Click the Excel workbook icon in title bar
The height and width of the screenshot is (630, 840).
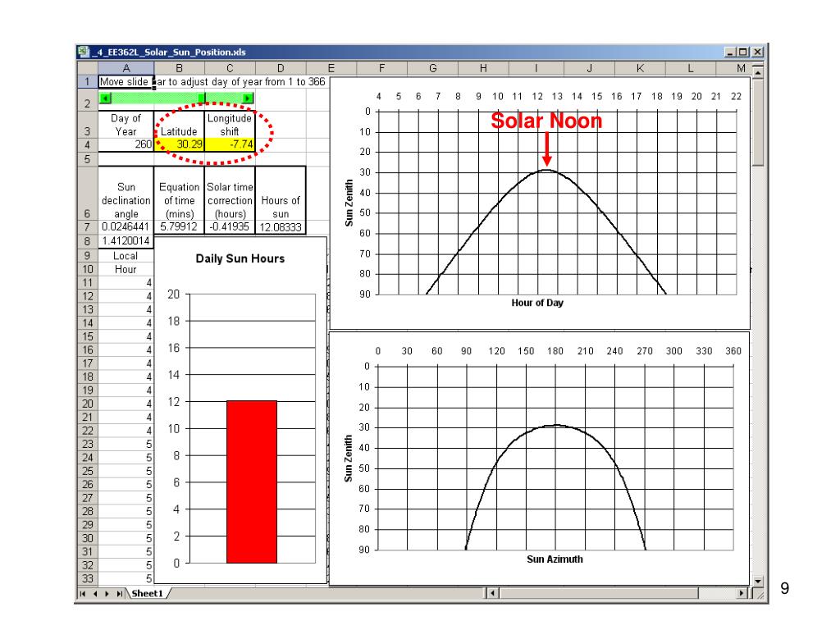coord(83,52)
